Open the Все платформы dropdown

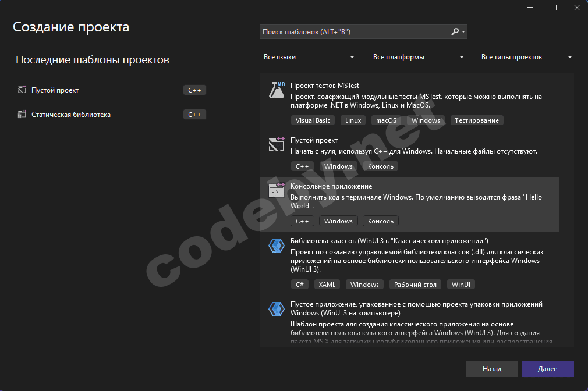(418, 57)
